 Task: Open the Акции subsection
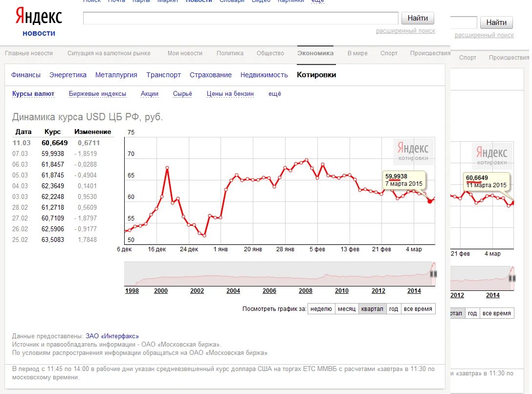tap(150, 94)
